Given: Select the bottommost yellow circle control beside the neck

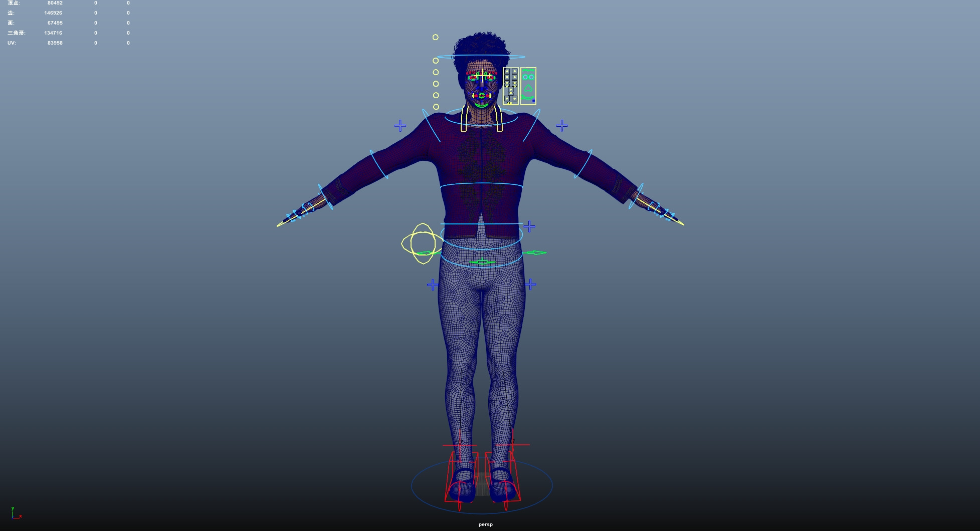Looking at the screenshot, I should pyautogui.click(x=436, y=107).
